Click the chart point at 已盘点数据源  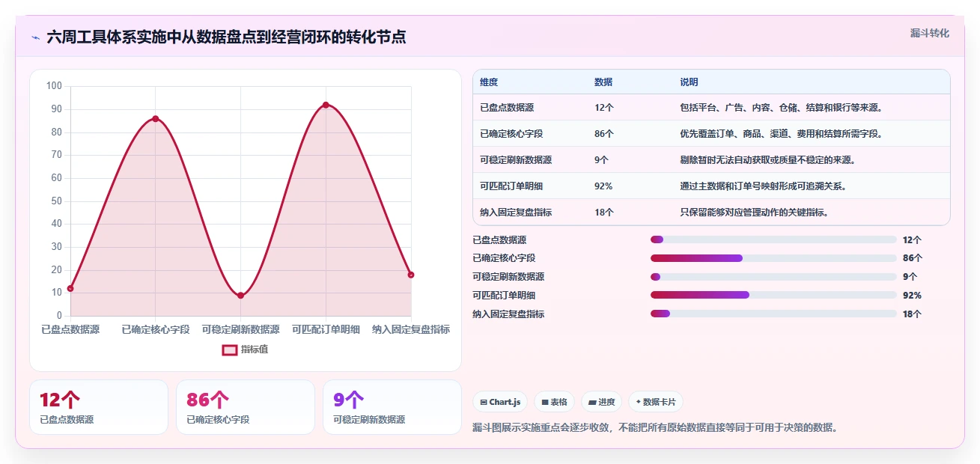70,288
